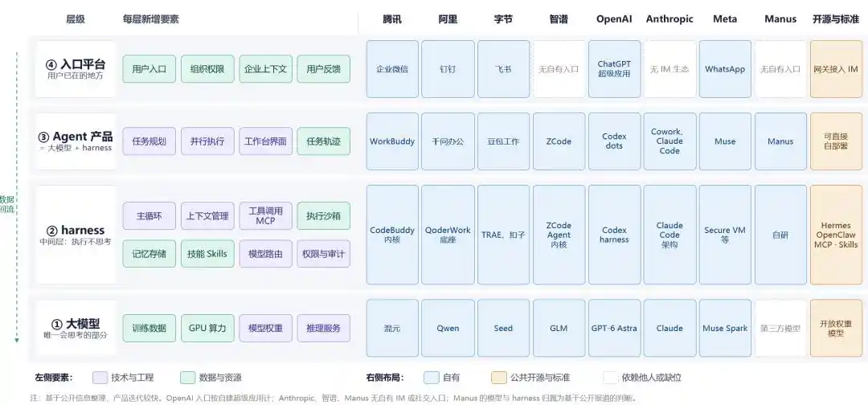Click the 可直接自部署 cell
This screenshot has height=405, width=868.
click(x=836, y=141)
